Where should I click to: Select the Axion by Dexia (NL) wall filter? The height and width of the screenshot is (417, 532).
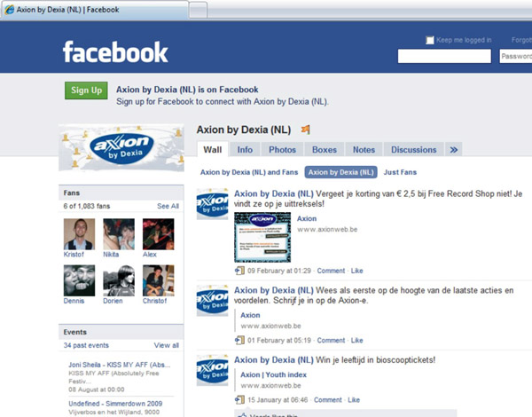(x=341, y=172)
